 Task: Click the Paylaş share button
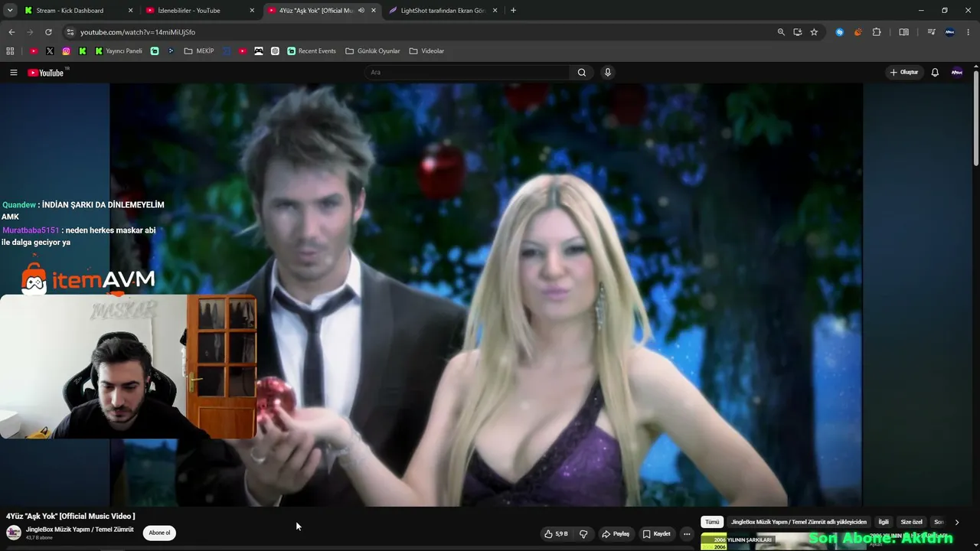pyautogui.click(x=616, y=534)
